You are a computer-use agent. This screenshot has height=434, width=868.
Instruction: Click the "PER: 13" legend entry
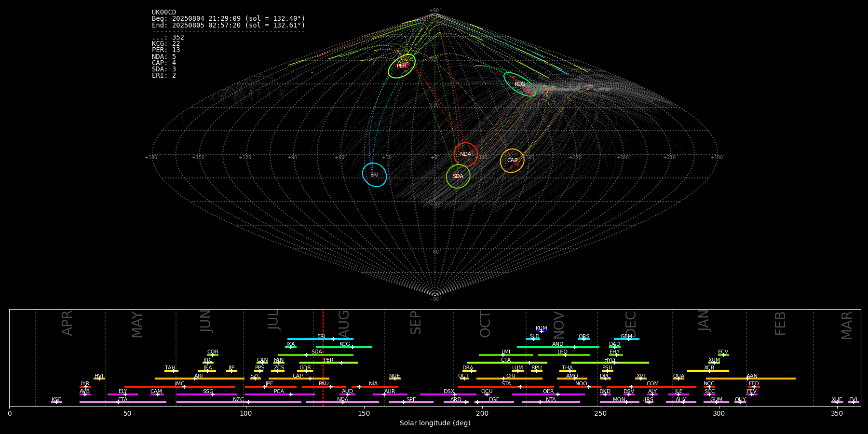[x=166, y=50]
